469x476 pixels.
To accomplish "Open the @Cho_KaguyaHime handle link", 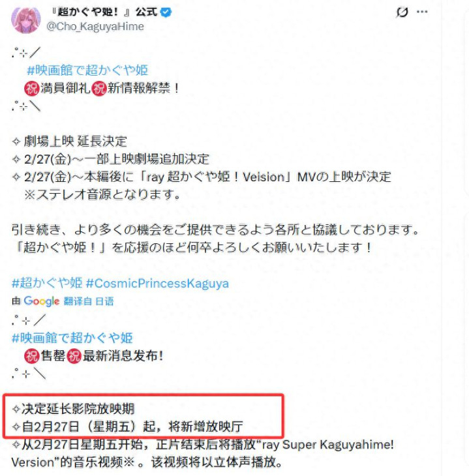I will (x=95, y=27).
